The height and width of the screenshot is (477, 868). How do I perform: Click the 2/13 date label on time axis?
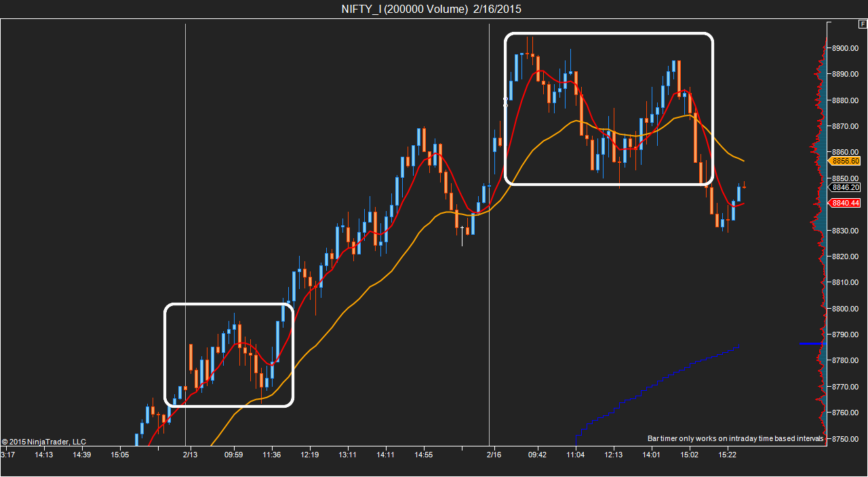[190, 455]
